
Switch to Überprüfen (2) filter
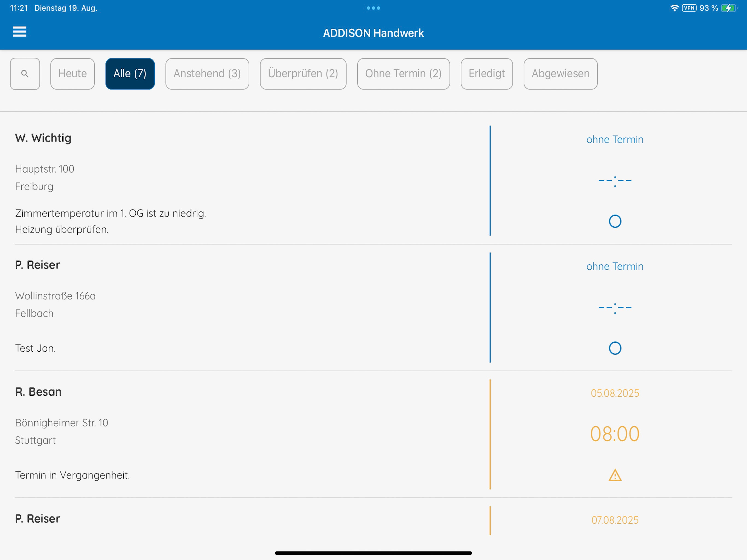[x=303, y=74]
